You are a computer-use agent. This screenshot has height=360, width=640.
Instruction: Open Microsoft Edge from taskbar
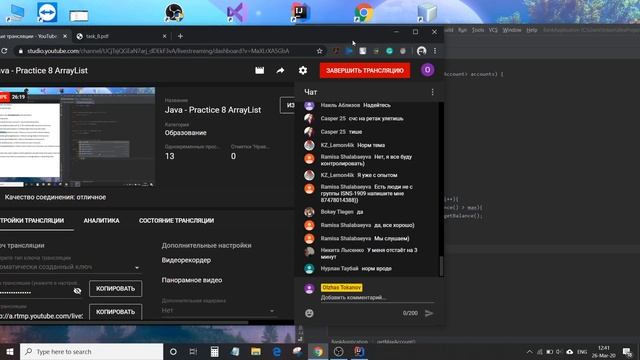coord(277,351)
